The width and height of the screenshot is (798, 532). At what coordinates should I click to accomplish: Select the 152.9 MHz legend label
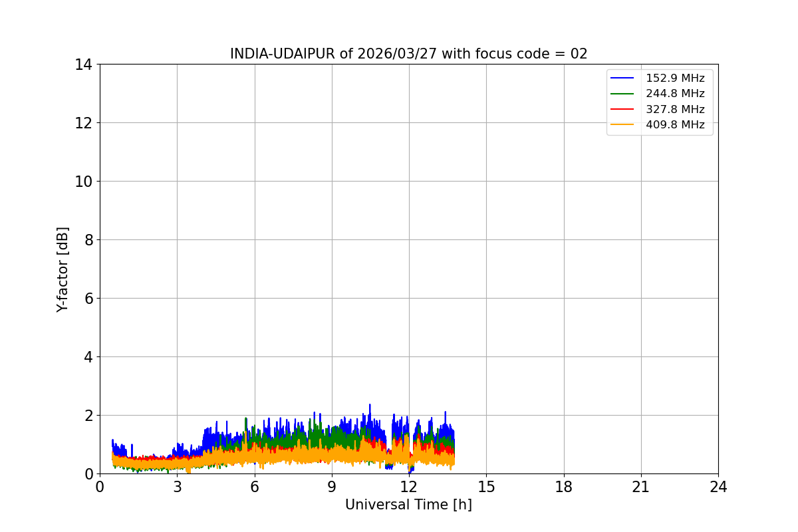(675, 78)
